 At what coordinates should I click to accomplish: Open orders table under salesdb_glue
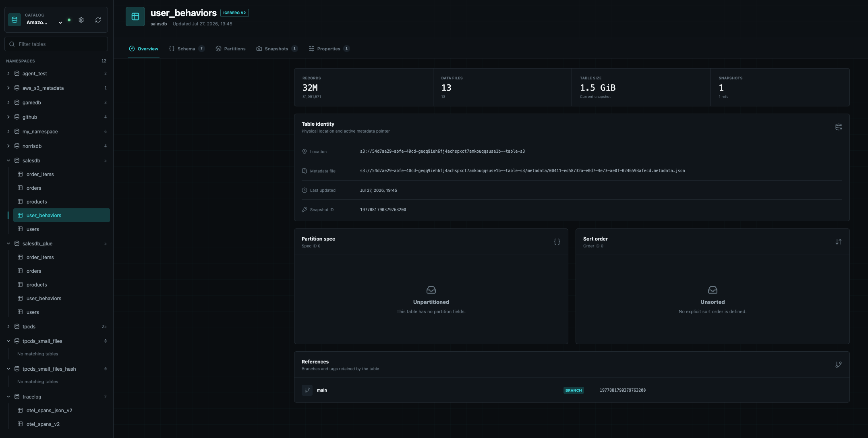click(x=62, y=271)
